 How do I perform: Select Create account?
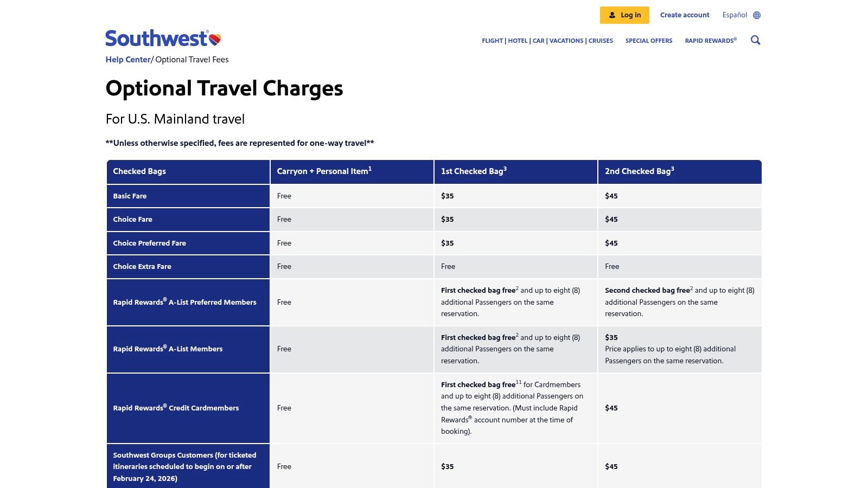pyautogui.click(x=685, y=15)
